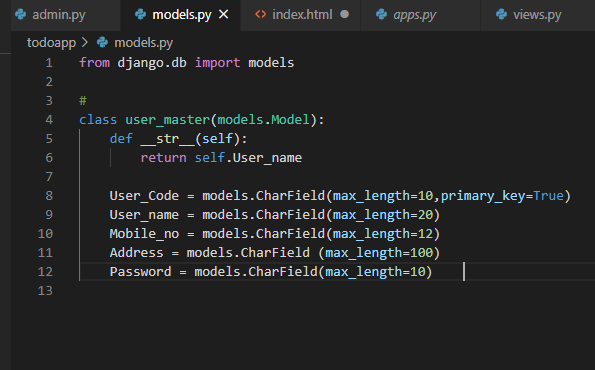Click 'max_length=12' on line 10
Image resolution: width=595 pixels, height=370 pixels.
click(x=383, y=234)
